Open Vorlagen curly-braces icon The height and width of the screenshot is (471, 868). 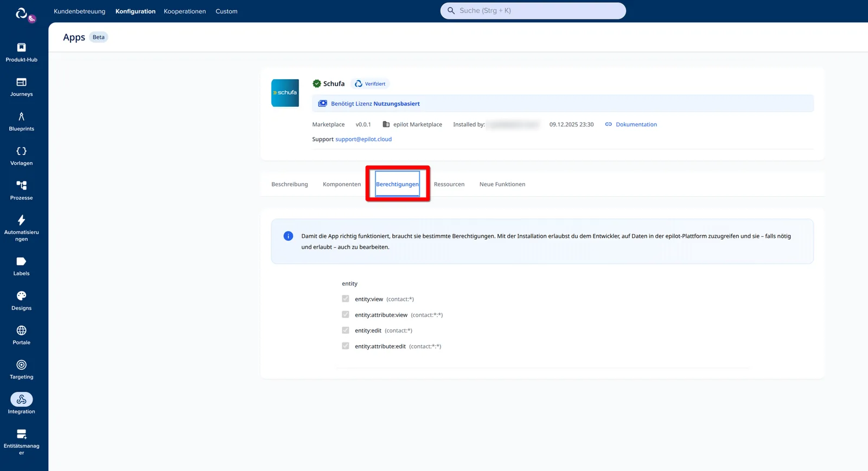click(21, 151)
